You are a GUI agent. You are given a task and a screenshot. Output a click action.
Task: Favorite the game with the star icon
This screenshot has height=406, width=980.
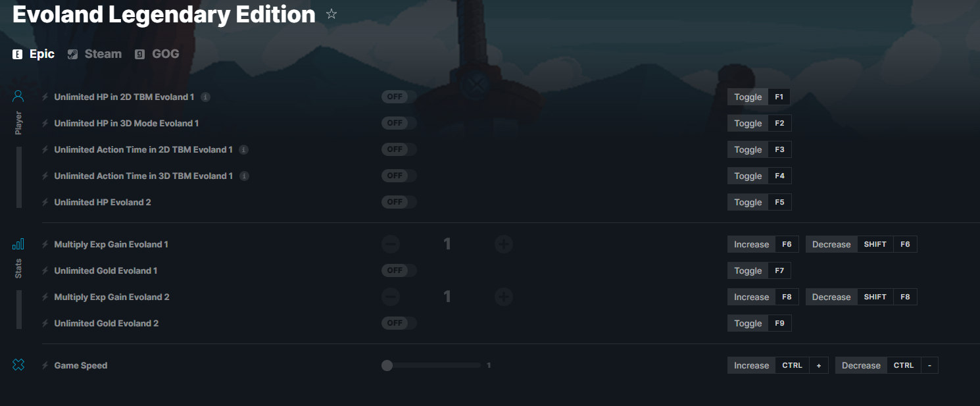click(x=331, y=14)
